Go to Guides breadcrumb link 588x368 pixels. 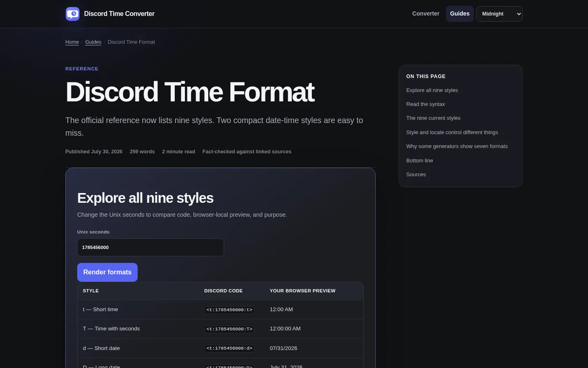point(93,42)
